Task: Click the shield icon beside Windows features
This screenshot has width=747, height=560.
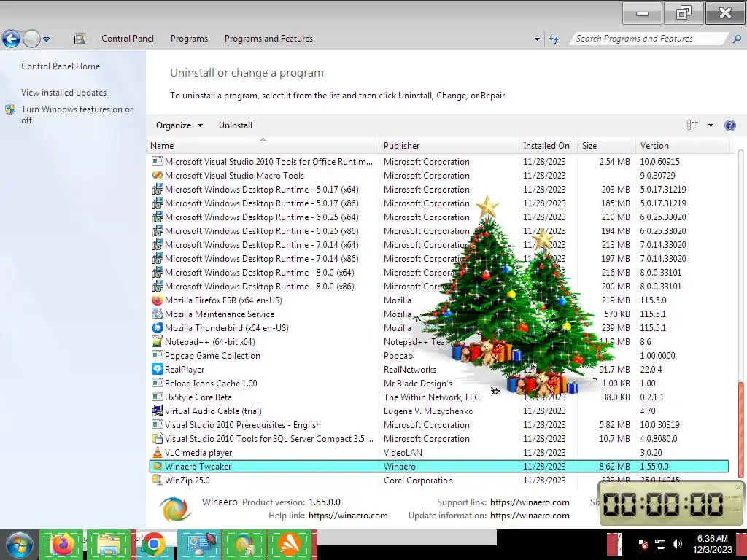Action: tap(10, 109)
